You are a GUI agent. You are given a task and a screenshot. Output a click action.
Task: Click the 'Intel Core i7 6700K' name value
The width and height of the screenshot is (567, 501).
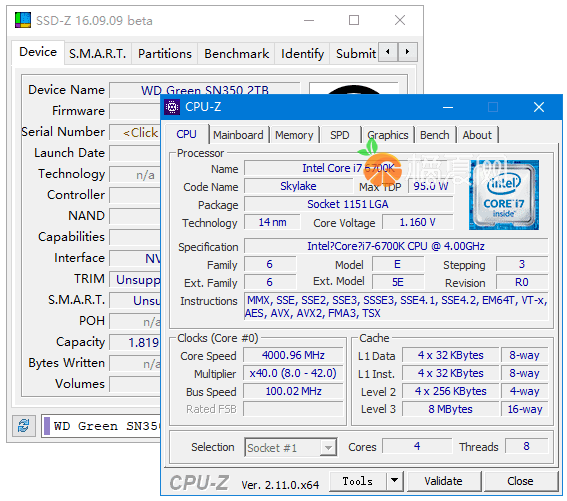[x=348, y=168]
